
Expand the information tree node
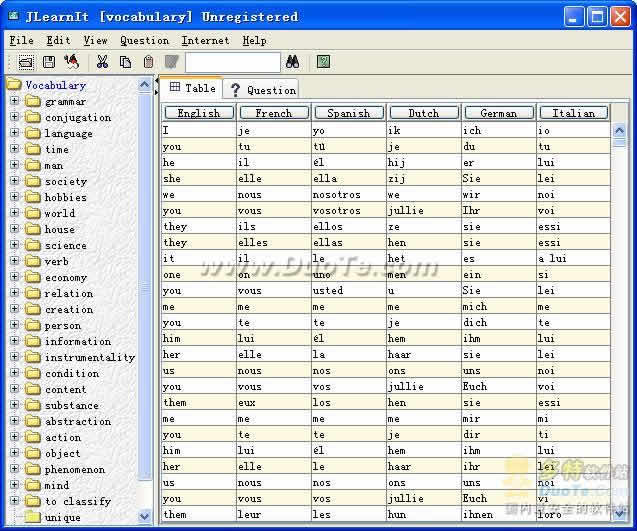[x=14, y=340]
